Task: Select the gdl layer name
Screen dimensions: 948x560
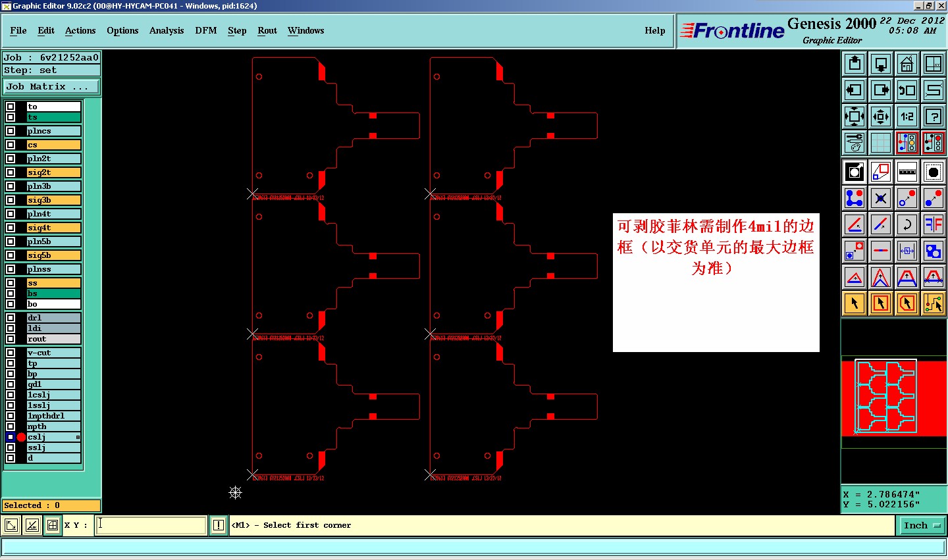Action: [x=53, y=384]
